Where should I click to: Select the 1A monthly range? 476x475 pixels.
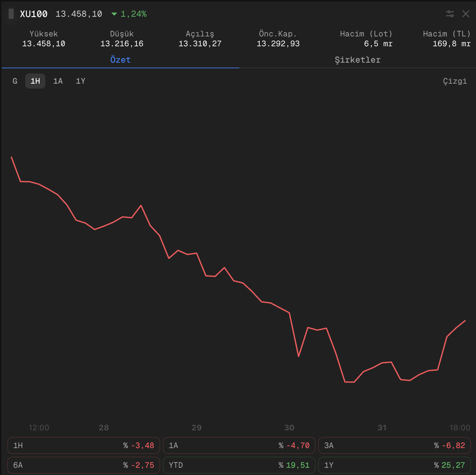[58, 81]
